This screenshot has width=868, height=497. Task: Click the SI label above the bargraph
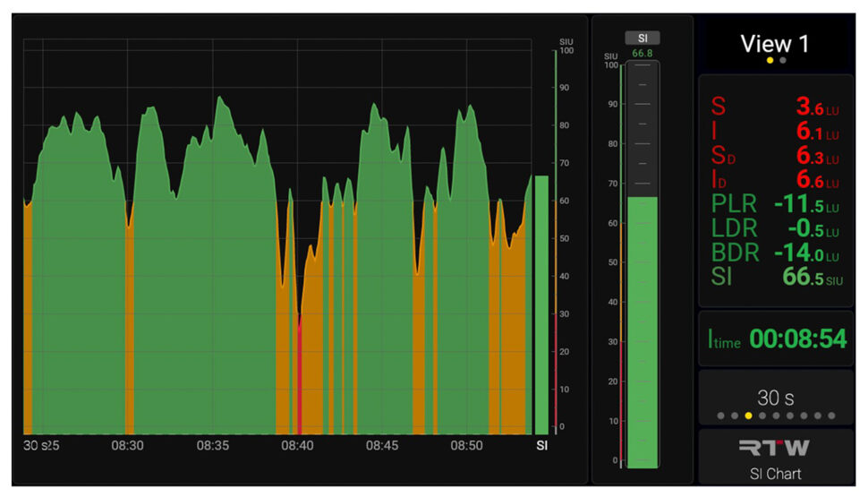pos(642,38)
